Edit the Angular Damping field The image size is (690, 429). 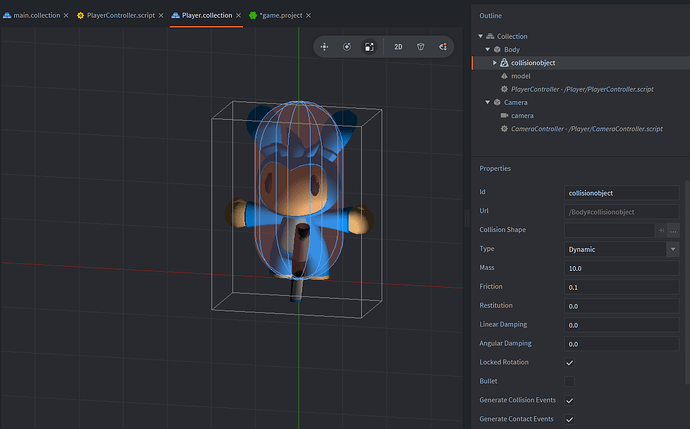(621, 344)
